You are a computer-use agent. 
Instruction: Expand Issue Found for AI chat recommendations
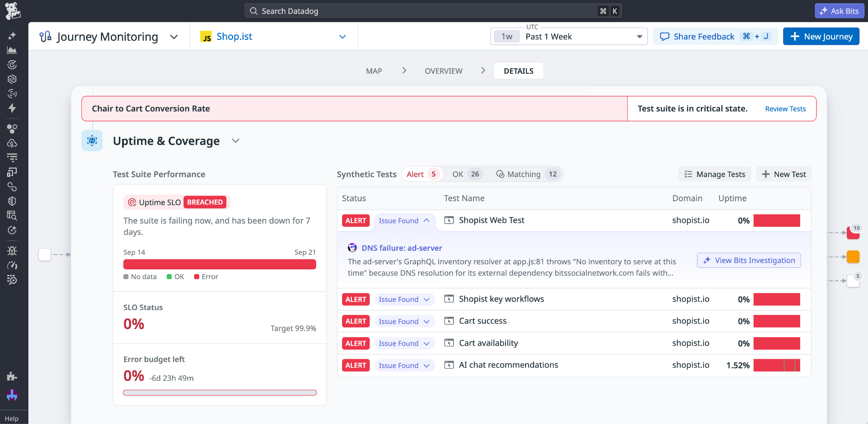click(x=404, y=366)
